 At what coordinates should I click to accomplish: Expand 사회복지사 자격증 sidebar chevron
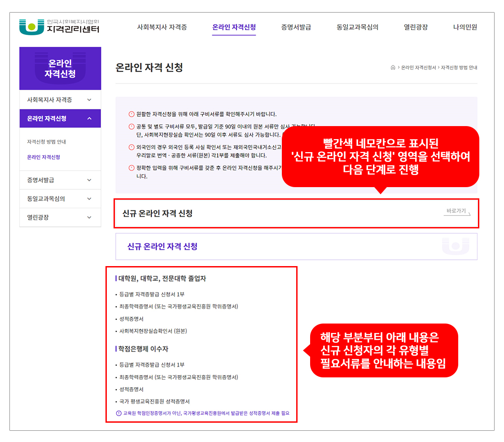click(x=89, y=100)
